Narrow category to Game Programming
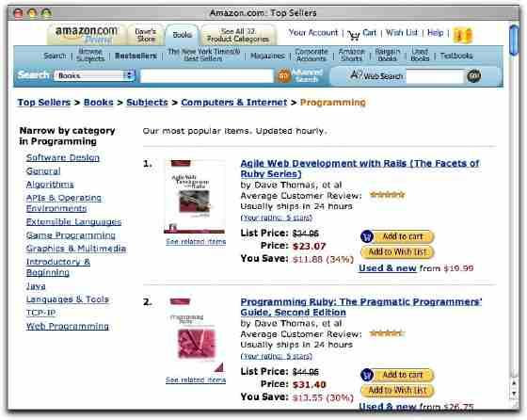This screenshot has height=420, width=527. pos(71,235)
